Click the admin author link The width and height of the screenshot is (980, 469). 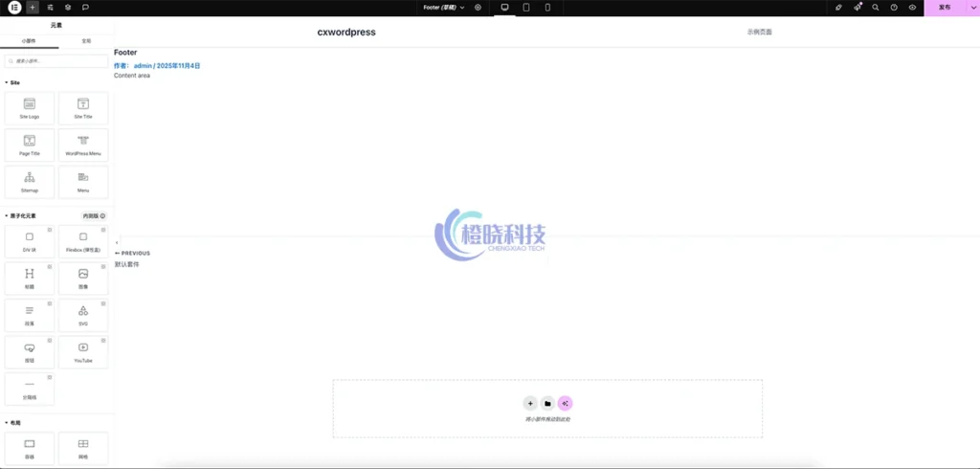click(143, 65)
